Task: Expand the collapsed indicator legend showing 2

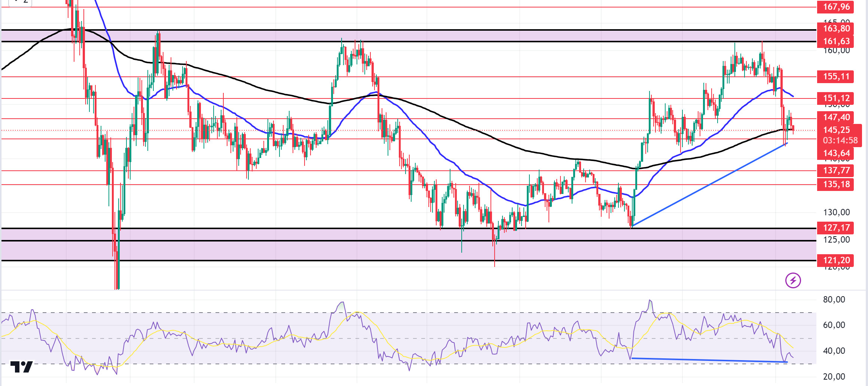Action: pos(20,2)
